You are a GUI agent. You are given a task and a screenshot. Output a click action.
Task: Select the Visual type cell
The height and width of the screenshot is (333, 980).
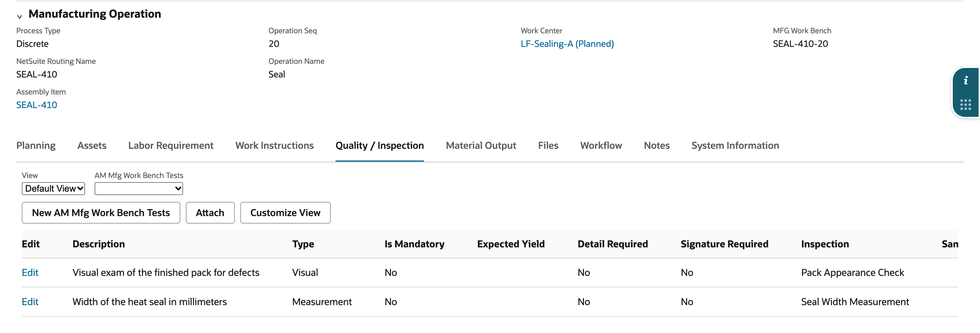[305, 273]
